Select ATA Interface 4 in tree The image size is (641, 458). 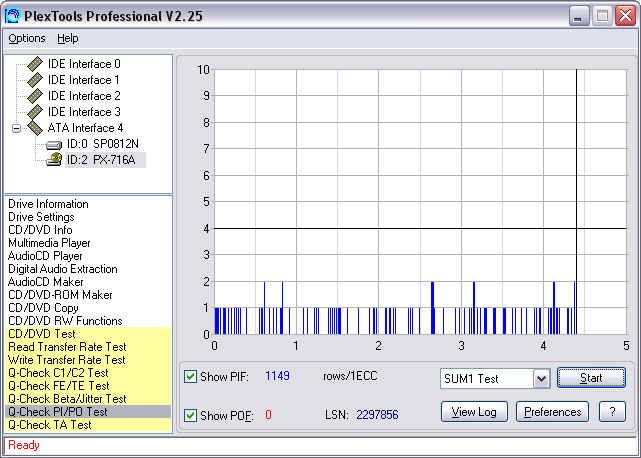point(85,128)
